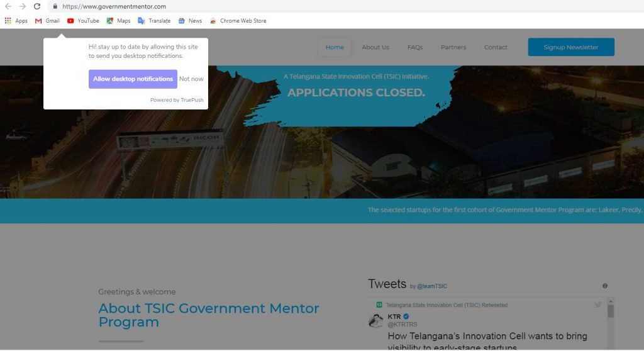The width and height of the screenshot is (644, 351).
Task: Click the Signup Newsletter button
Action: tap(571, 47)
